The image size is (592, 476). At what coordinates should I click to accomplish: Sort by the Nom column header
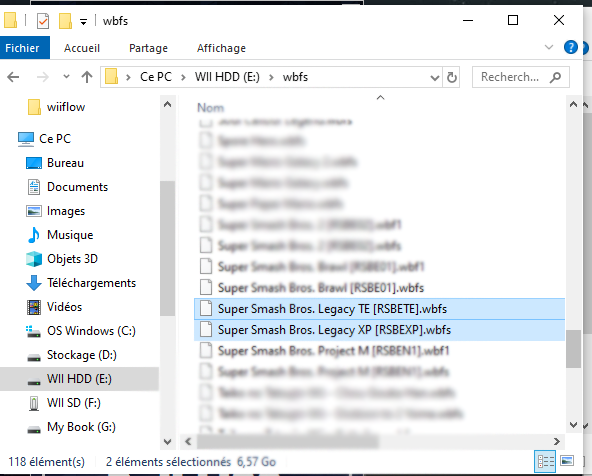211,108
